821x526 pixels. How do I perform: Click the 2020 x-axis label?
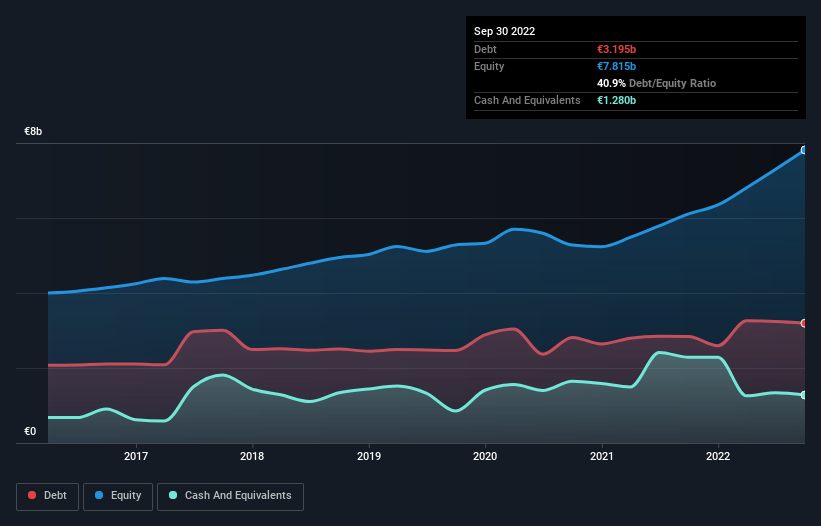pyautogui.click(x=485, y=456)
